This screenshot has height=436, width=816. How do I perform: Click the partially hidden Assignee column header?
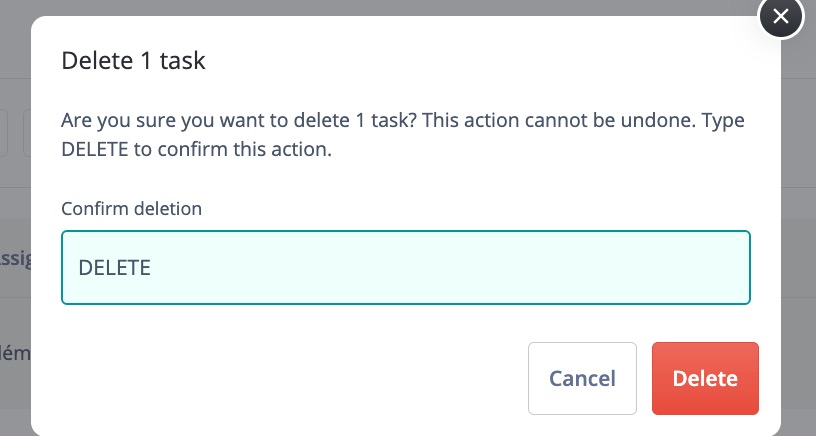(x=17, y=259)
